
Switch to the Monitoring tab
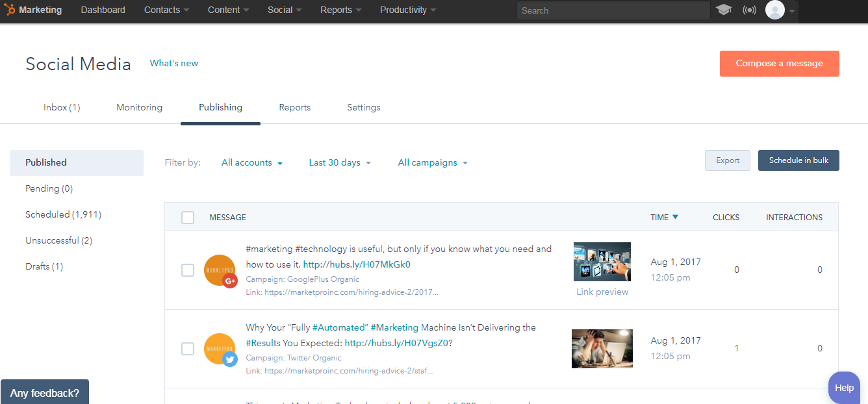(x=139, y=107)
